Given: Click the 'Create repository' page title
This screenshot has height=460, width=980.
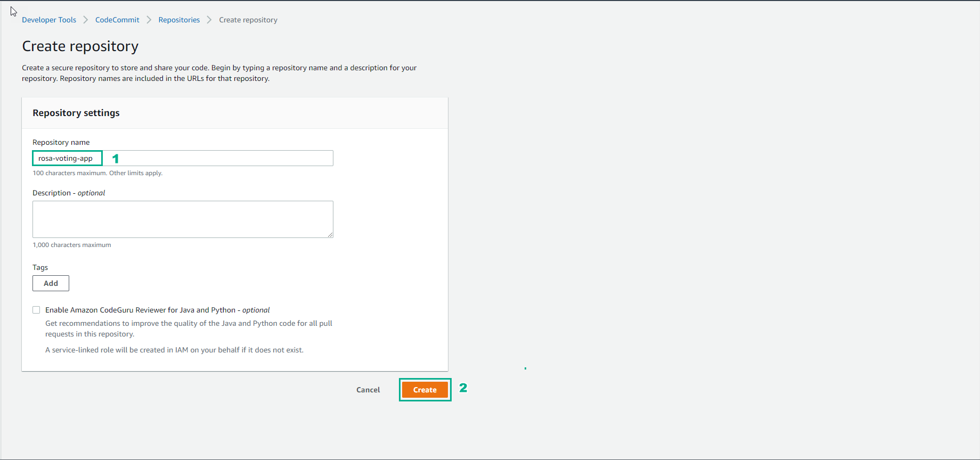Looking at the screenshot, I should point(80,46).
